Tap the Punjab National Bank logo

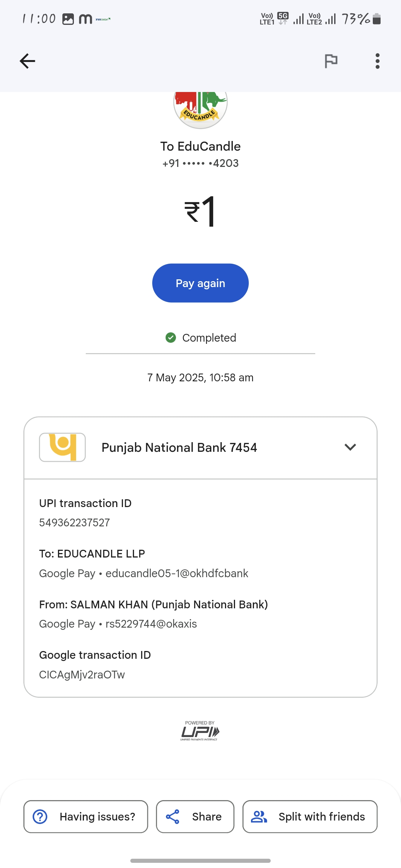(x=62, y=447)
